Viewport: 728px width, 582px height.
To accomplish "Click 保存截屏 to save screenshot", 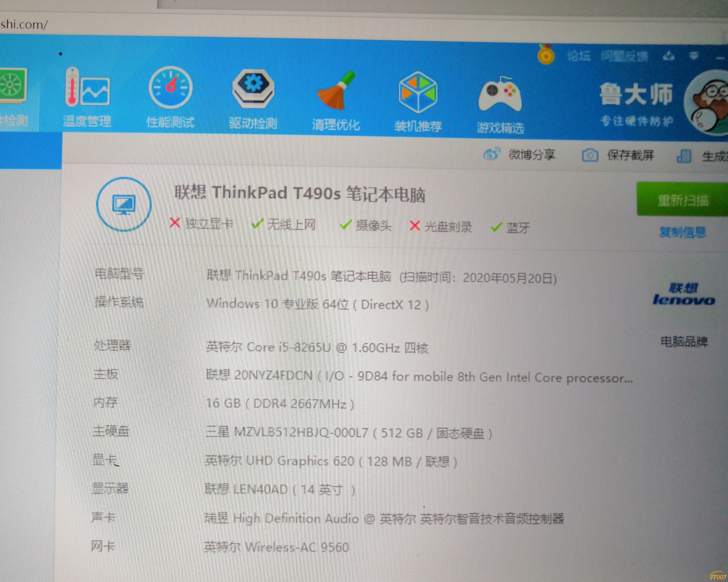I will point(630,155).
